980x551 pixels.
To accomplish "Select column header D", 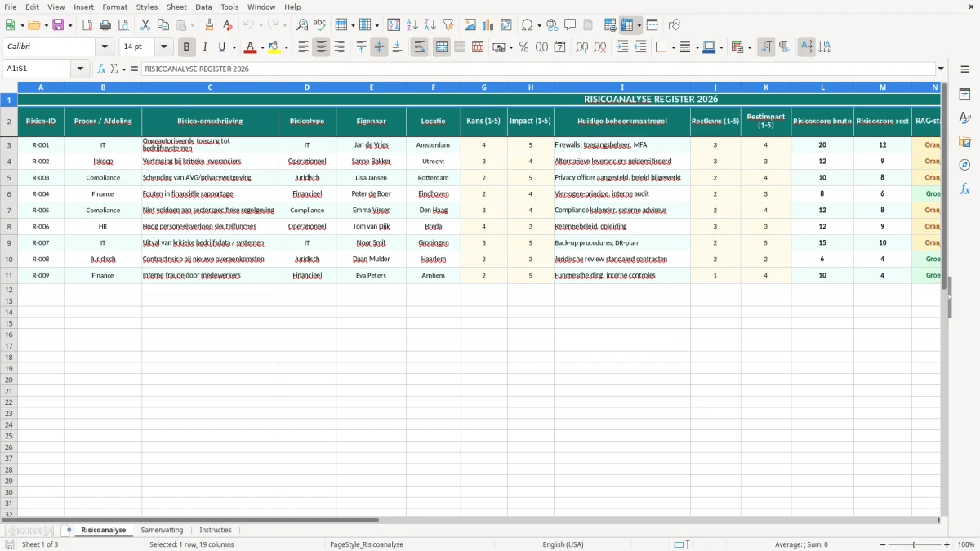I will (307, 87).
